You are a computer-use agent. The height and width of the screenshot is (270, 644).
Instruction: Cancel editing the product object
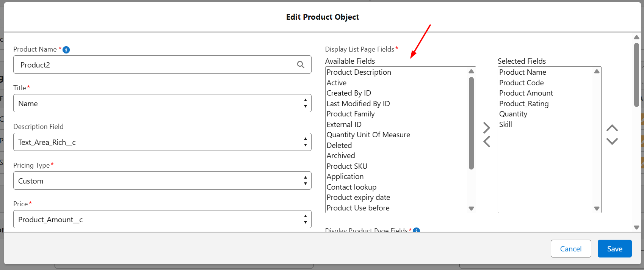coord(570,249)
